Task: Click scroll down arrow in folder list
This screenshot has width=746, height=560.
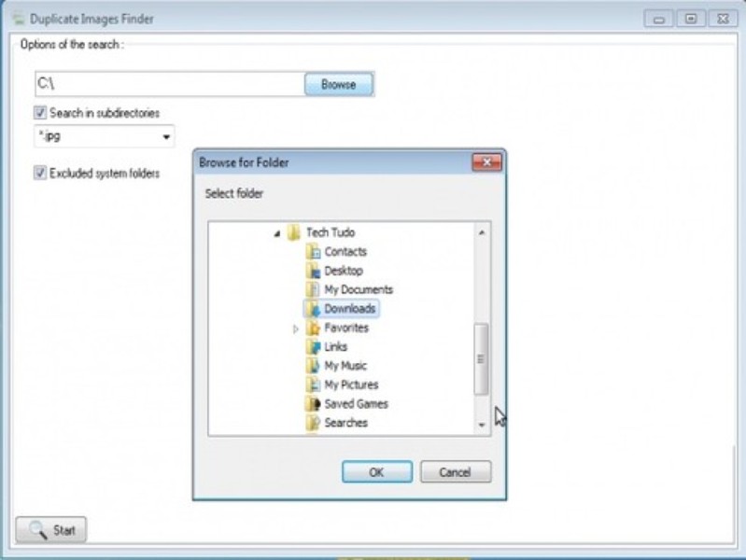Action: coord(482,425)
